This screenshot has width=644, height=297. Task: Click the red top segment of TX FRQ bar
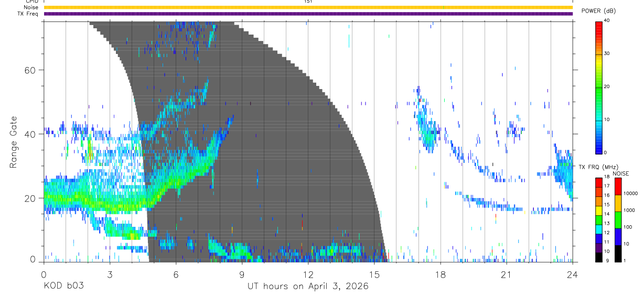coord(598,182)
